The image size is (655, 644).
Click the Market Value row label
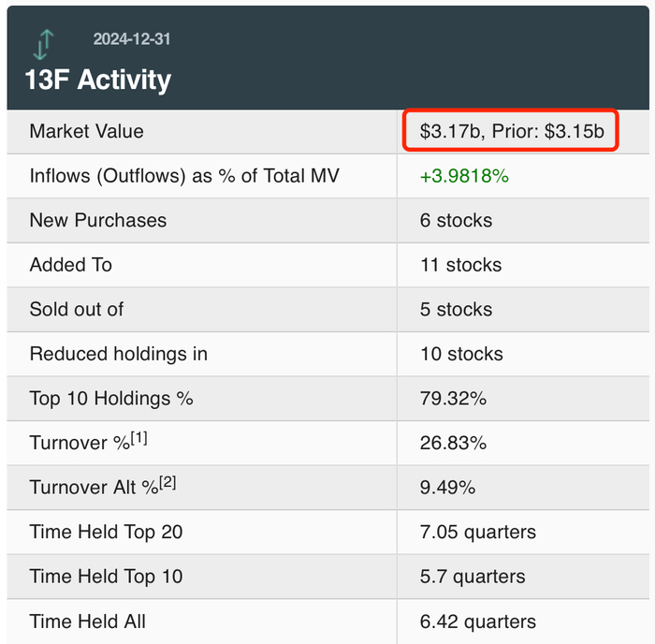[x=87, y=131]
